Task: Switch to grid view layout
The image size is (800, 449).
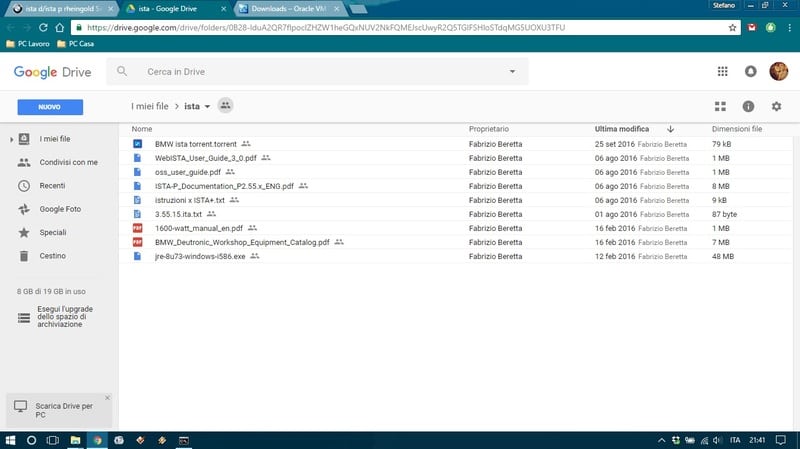Action: pyautogui.click(x=720, y=106)
